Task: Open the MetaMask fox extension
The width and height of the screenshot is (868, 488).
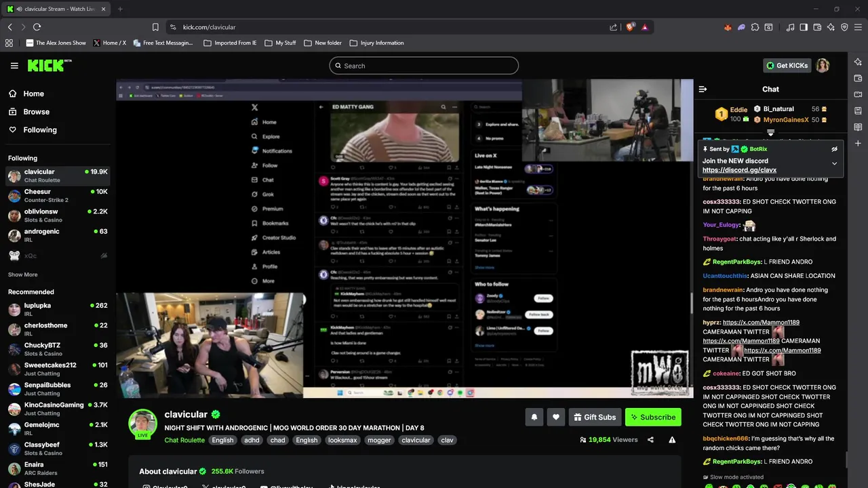Action: [x=728, y=27]
